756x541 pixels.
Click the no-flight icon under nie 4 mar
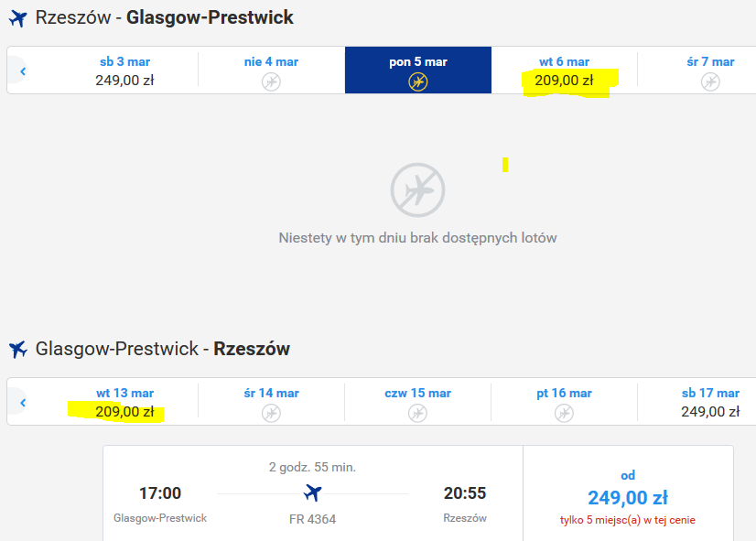pos(272,81)
